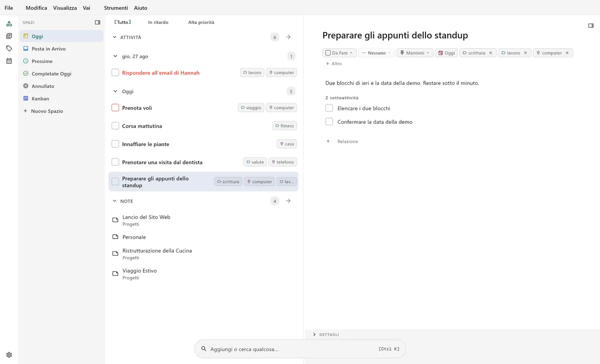Click the viaggio tag on Prenota voli
600x364 pixels.
(x=251, y=107)
